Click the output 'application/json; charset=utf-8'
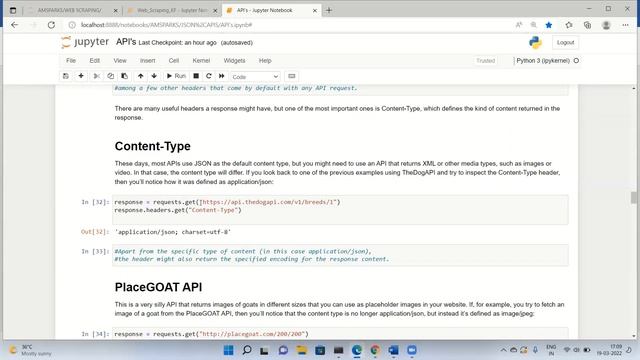640x360 pixels. click(173, 232)
